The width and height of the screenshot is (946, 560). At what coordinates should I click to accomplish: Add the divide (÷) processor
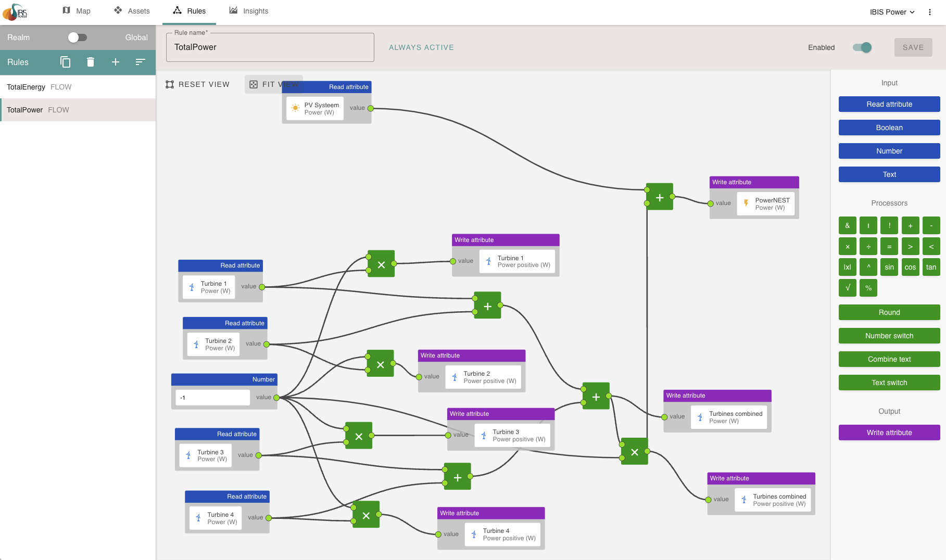click(868, 246)
